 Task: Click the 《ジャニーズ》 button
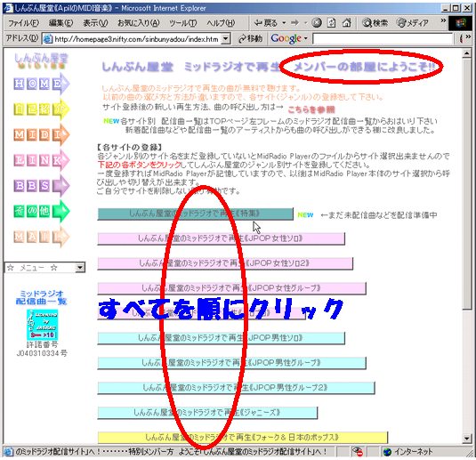point(207,413)
